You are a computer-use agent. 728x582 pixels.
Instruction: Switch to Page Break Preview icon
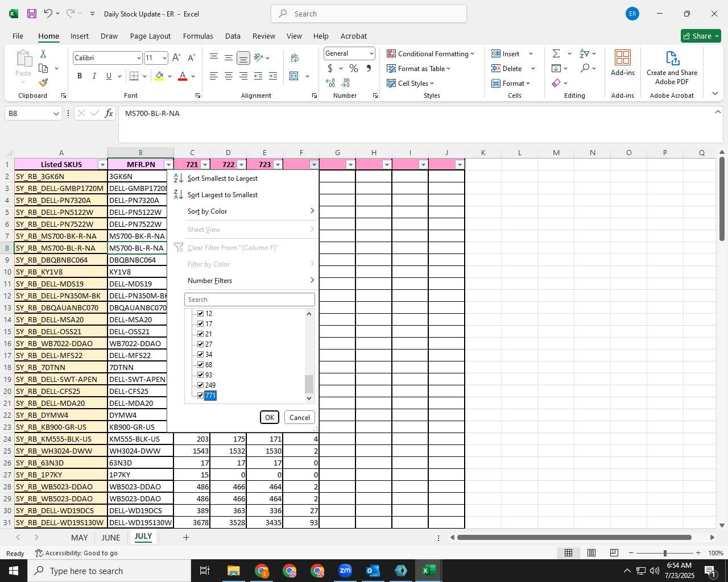[614, 553]
